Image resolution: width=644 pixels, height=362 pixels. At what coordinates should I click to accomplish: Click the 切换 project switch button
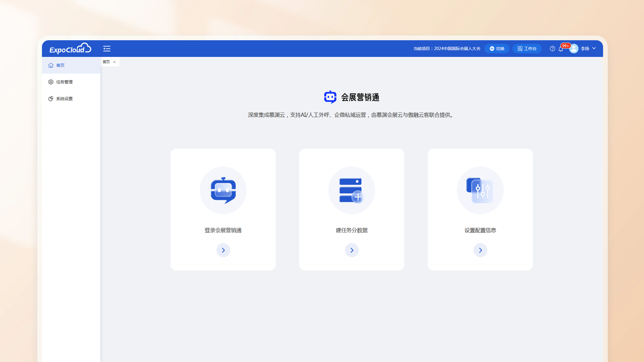tap(497, 49)
